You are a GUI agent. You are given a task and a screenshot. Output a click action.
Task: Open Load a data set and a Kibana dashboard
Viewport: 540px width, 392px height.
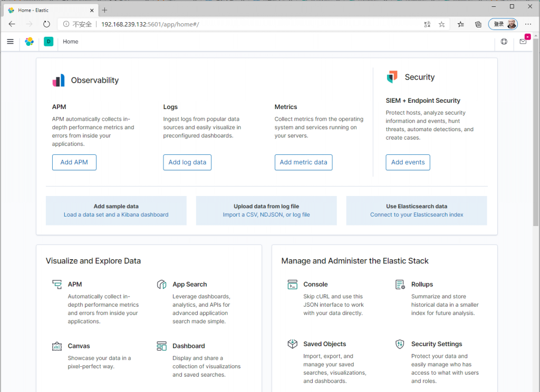point(116,215)
